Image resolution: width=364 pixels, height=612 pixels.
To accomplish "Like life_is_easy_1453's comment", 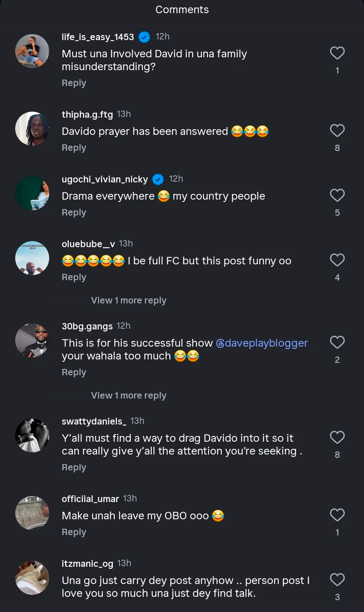I will click(337, 53).
